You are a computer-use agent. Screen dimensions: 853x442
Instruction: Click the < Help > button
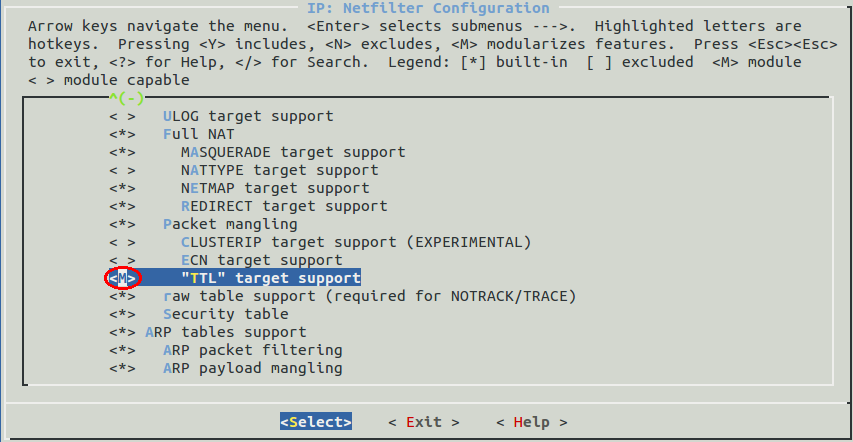(x=531, y=422)
